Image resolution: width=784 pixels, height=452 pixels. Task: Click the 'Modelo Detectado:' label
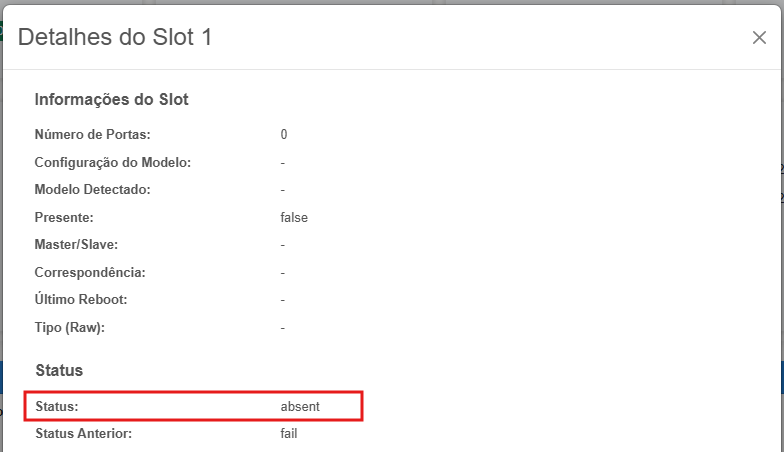tap(92, 189)
